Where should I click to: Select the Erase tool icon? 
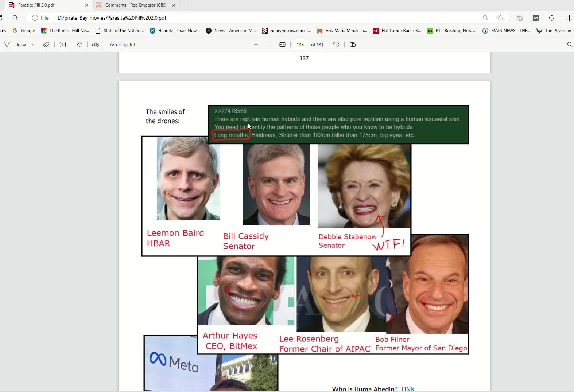click(46, 44)
